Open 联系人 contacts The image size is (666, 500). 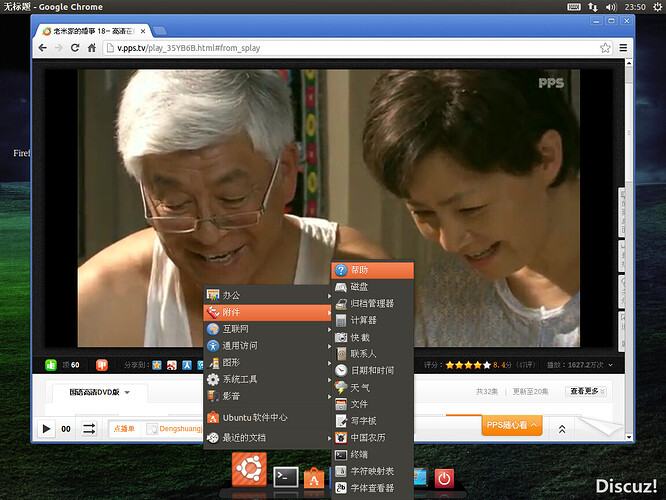click(373, 354)
